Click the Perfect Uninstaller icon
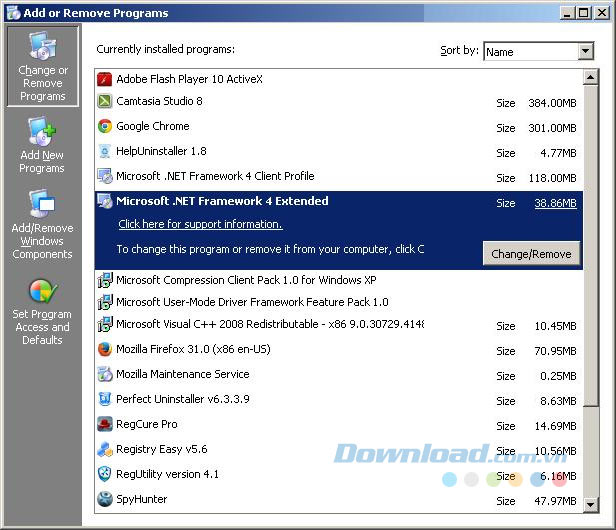The image size is (616, 530). tap(105, 399)
